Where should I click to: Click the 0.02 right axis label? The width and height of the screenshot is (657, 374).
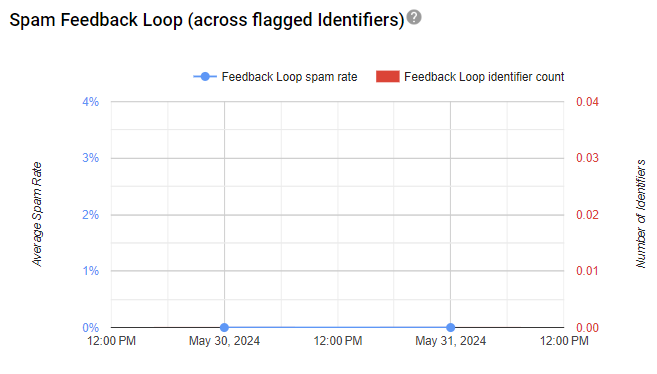point(587,215)
